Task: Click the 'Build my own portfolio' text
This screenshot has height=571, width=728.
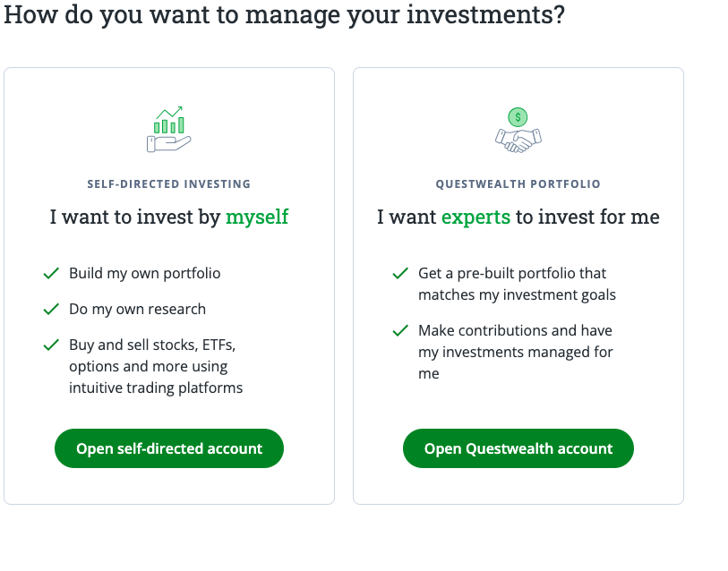Action: (x=144, y=272)
